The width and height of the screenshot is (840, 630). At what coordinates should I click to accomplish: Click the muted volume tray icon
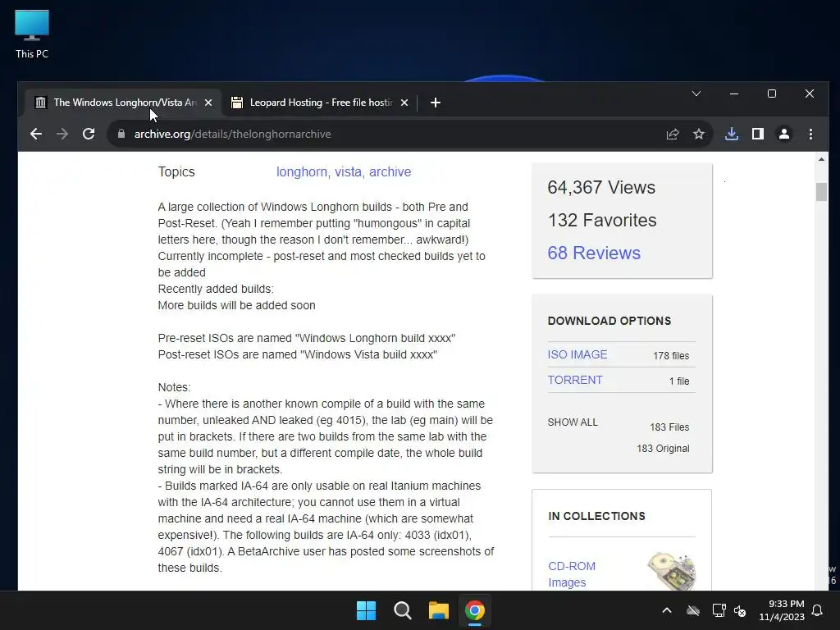tap(740, 610)
